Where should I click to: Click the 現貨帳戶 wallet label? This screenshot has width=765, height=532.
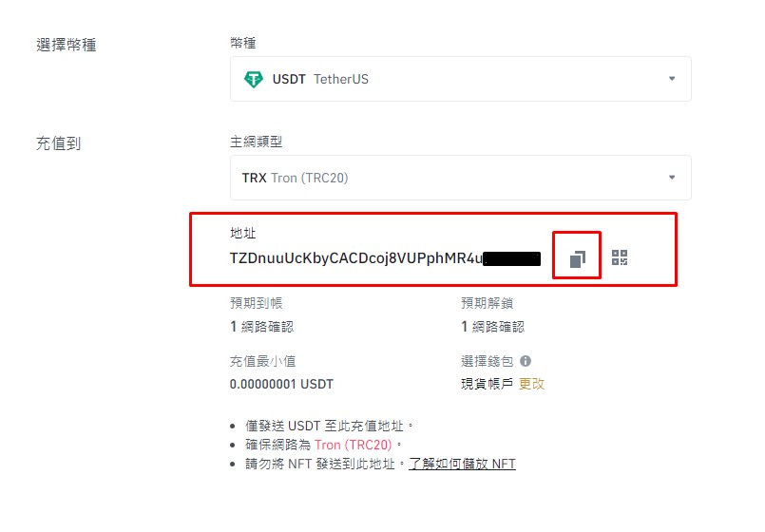tap(487, 384)
